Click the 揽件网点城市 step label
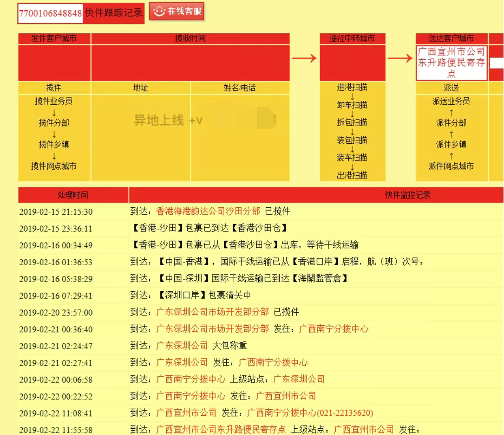This screenshot has height=435, width=504. [54, 166]
